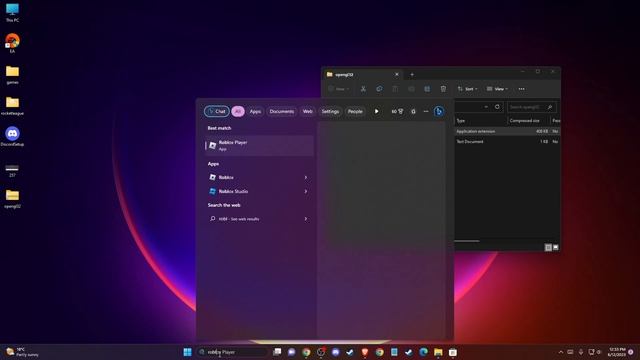Open the Sort dropdown in File Explorer

click(x=467, y=89)
